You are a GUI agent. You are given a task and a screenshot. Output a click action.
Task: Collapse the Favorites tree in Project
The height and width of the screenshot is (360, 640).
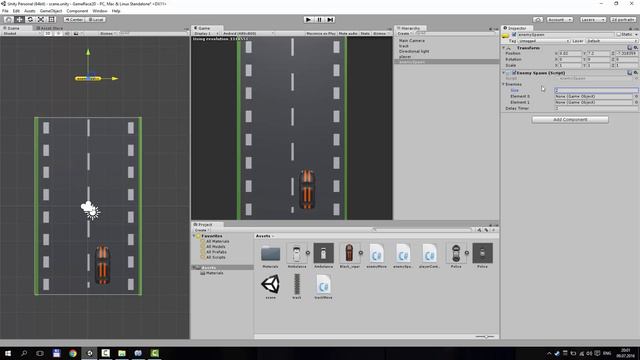point(194,236)
